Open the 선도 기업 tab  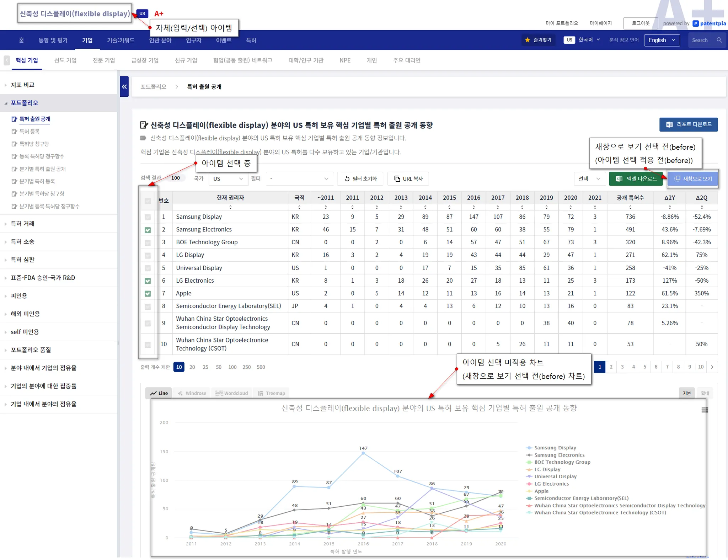(65, 60)
